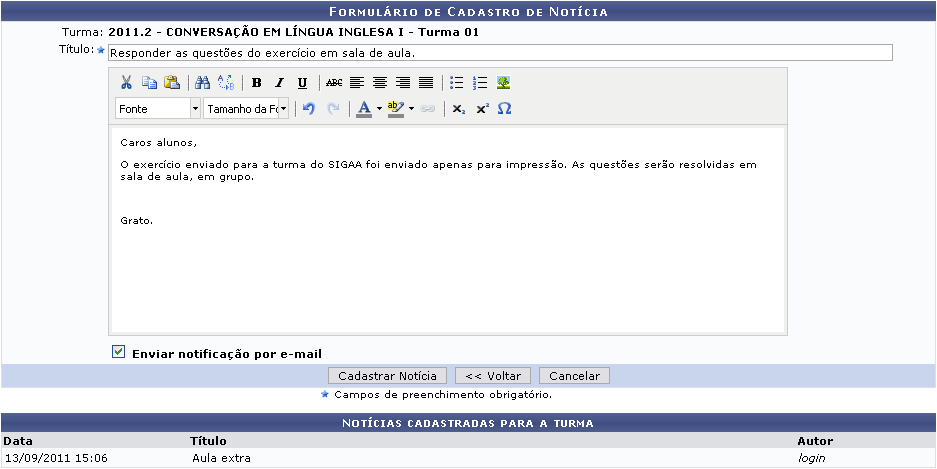Toggle bold formatting
Screen dimensions: 937x469
pos(257,83)
